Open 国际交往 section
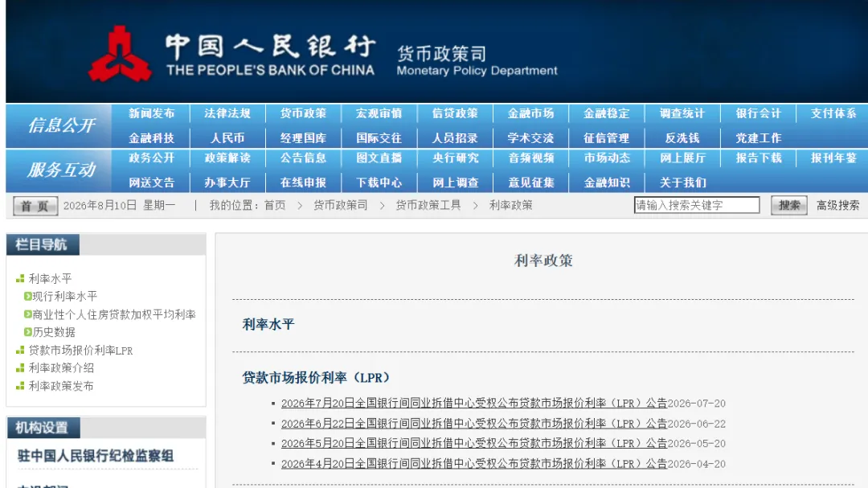 pos(379,138)
